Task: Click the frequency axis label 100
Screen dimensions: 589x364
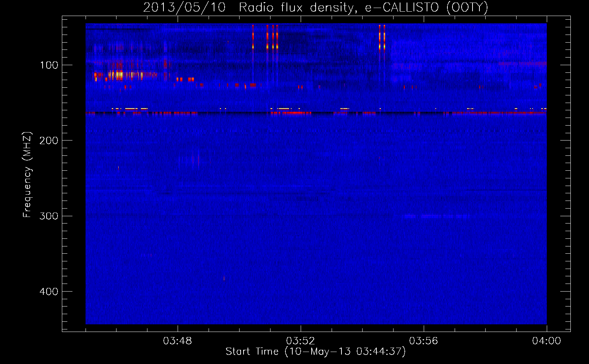Action: pyautogui.click(x=49, y=65)
